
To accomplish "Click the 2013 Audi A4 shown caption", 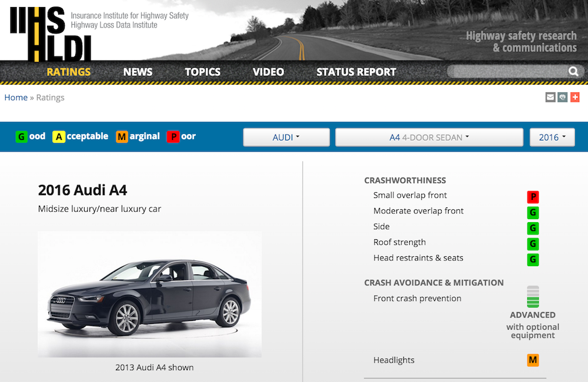I will pyautogui.click(x=155, y=367).
